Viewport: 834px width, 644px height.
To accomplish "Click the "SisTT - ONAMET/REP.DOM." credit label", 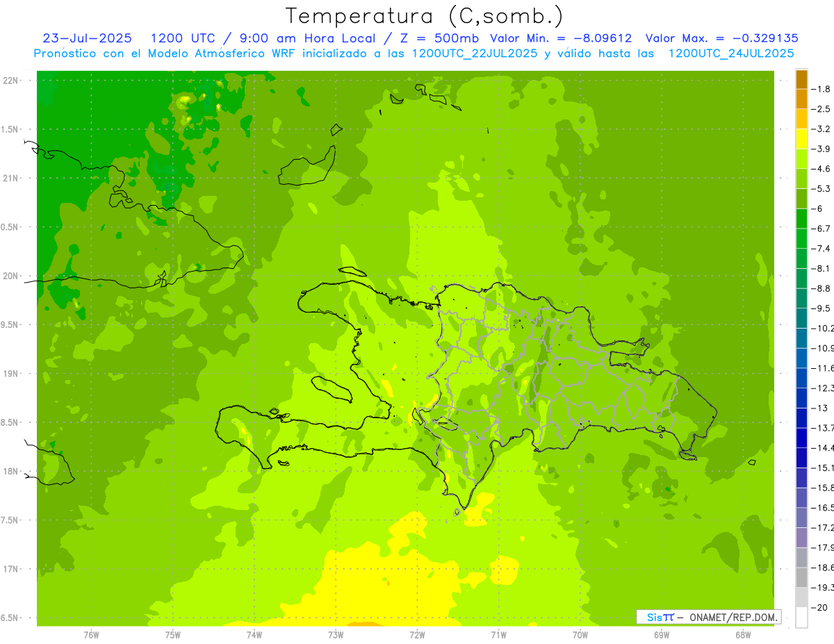I will click(x=708, y=617).
